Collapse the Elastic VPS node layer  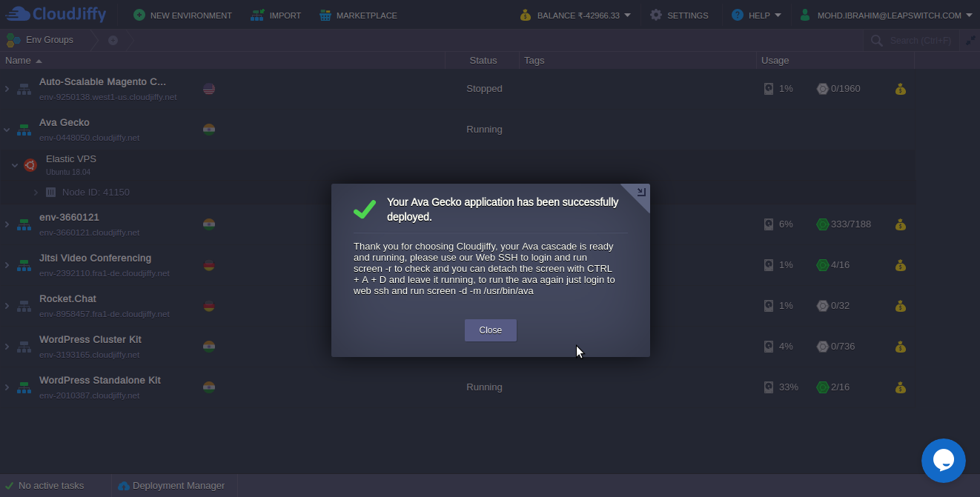15,165
